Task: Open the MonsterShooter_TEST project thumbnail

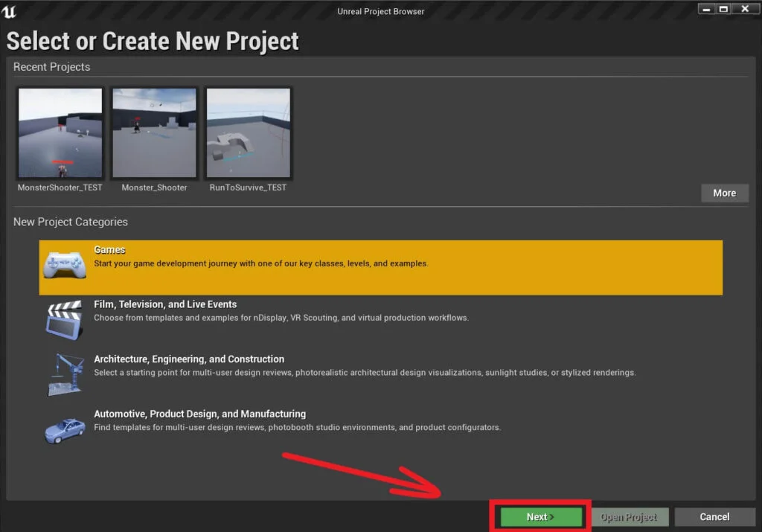Action: (x=60, y=133)
